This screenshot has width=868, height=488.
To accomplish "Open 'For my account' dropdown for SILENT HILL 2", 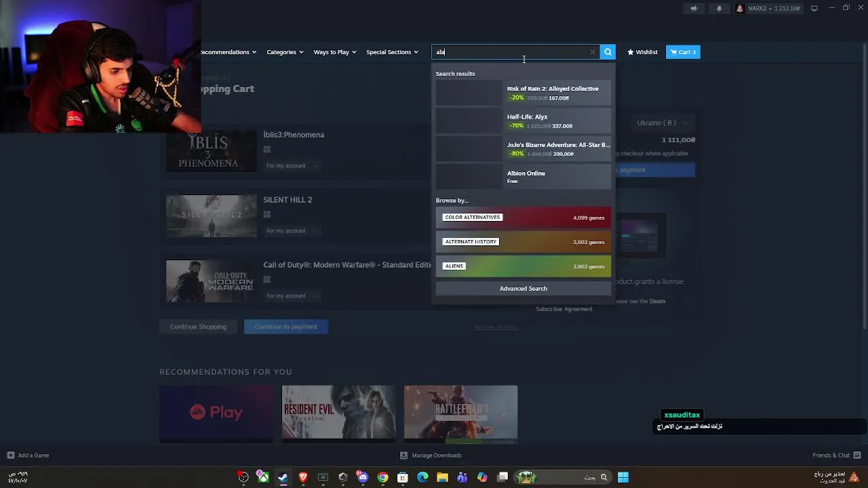I will 291,230.
